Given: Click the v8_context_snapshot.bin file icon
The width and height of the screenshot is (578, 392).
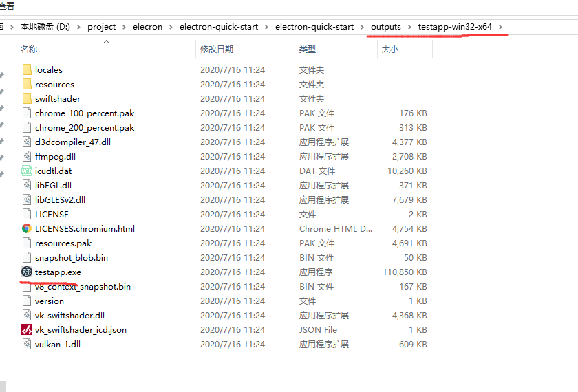Looking at the screenshot, I should (x=27, y=286).
